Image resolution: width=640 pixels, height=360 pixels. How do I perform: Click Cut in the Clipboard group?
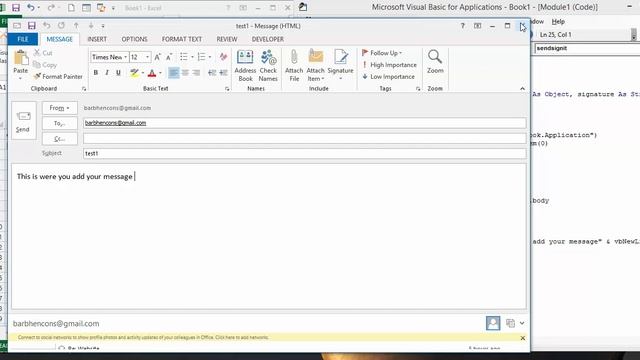pos(43,53)
